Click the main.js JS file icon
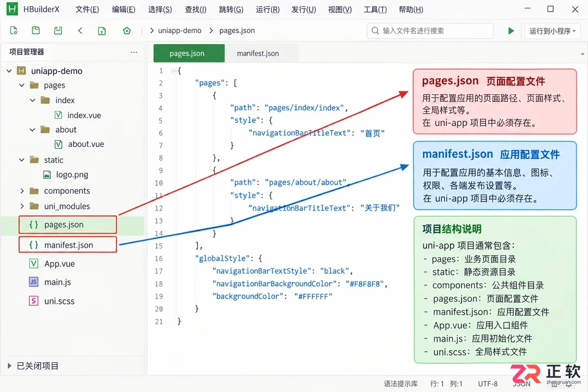This screenshot has height=392, width=588. coord(33,282)
